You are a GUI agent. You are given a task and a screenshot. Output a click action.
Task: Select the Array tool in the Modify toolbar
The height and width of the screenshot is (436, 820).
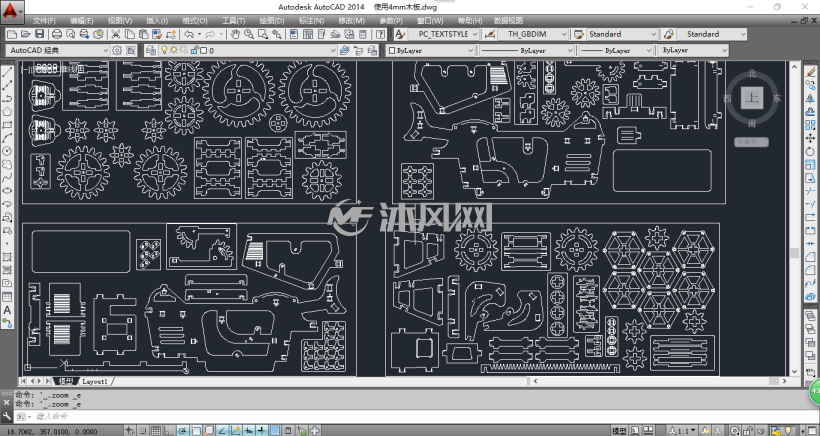811,125
